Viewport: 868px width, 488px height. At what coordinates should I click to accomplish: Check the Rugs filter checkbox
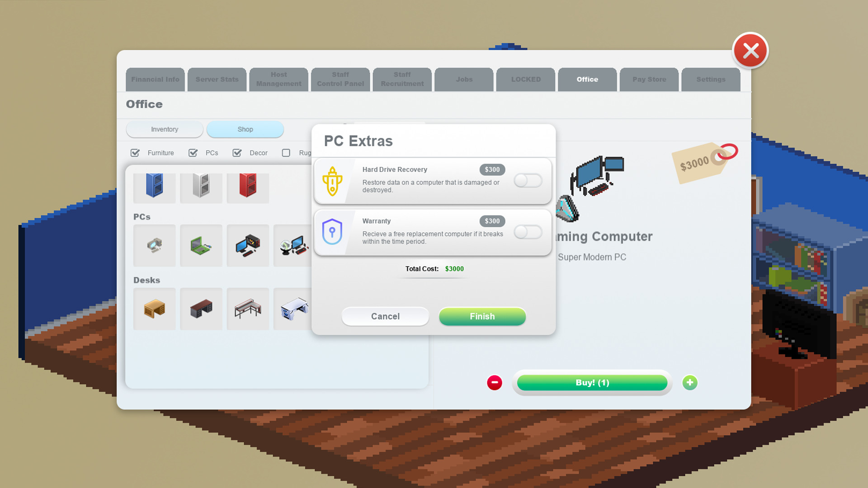pos(286,153)
